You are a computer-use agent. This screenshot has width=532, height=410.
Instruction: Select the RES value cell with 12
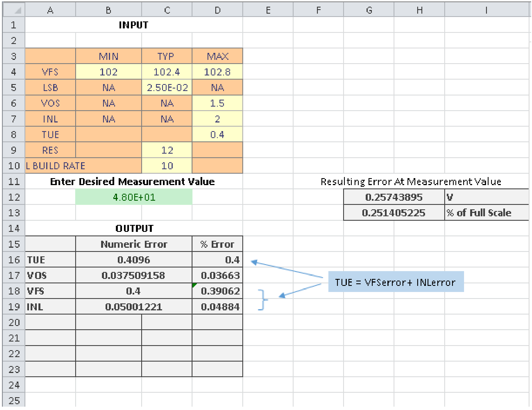[x=167, y=150]
